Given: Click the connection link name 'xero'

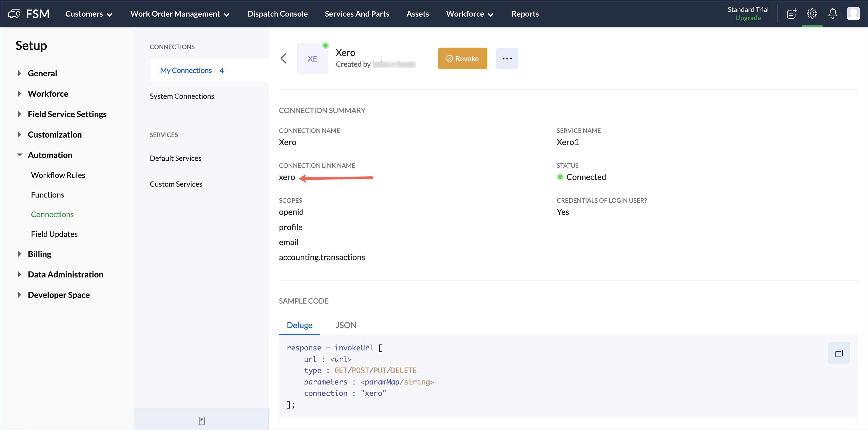Looking at the screenshot, I should tap(287, 177).
